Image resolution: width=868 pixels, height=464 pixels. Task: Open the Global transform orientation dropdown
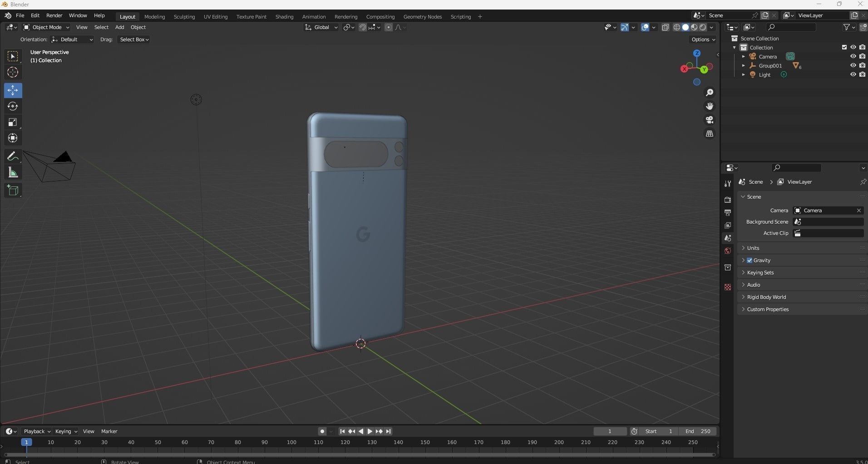click(321, 27)
